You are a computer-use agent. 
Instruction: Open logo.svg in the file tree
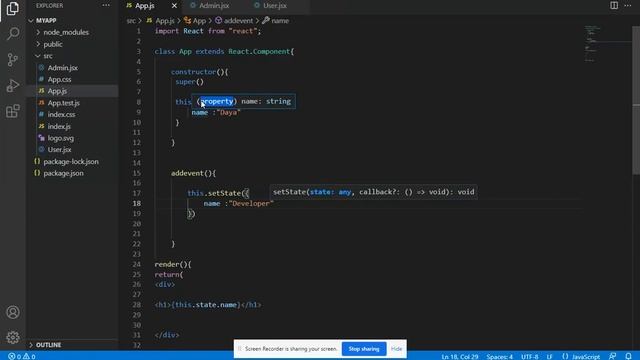coord(61,138)
